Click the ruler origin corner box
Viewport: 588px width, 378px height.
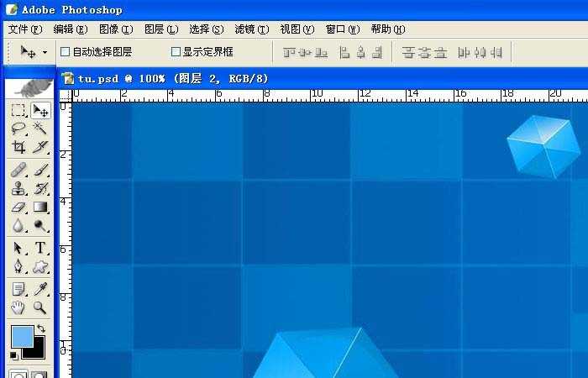click(x=66, y=96)
